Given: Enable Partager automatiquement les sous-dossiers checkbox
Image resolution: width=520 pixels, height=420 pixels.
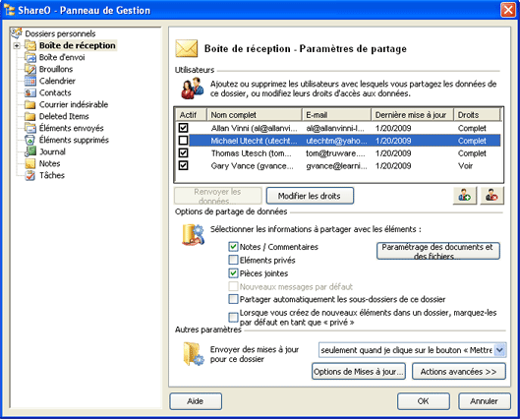Looking at the screenshot, I should pos(233,299).
